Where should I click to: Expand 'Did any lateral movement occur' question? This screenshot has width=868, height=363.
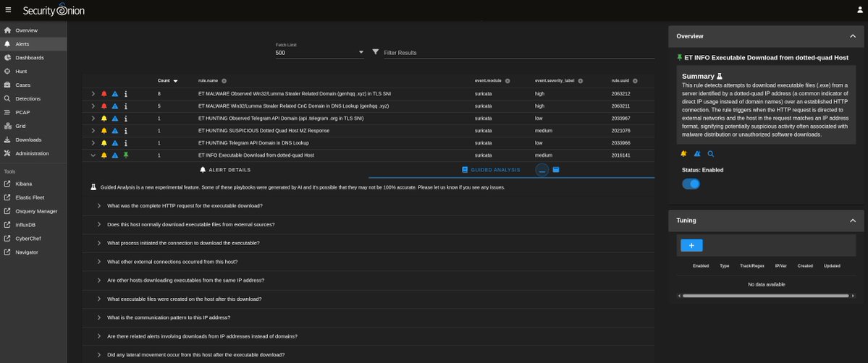[368, 355]
